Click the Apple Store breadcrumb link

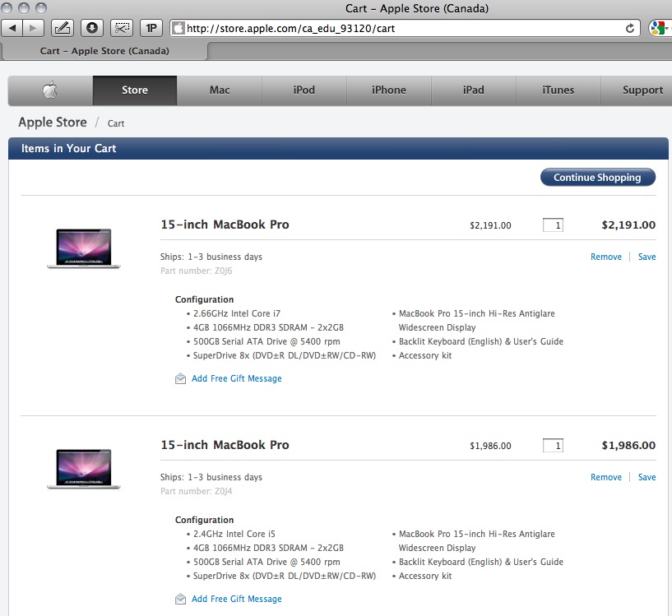(53, 123)
